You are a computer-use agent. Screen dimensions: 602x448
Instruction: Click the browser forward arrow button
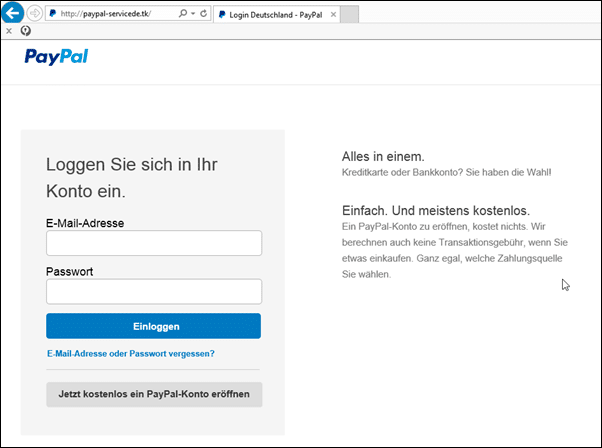pyautogui.click(x=35, y=13)
